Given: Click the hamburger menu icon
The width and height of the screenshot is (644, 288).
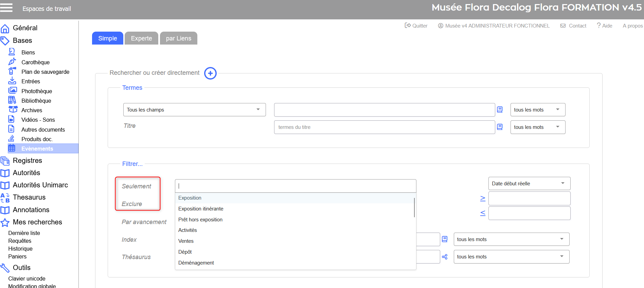Looking at the screenshot, I should pos(6,8).
